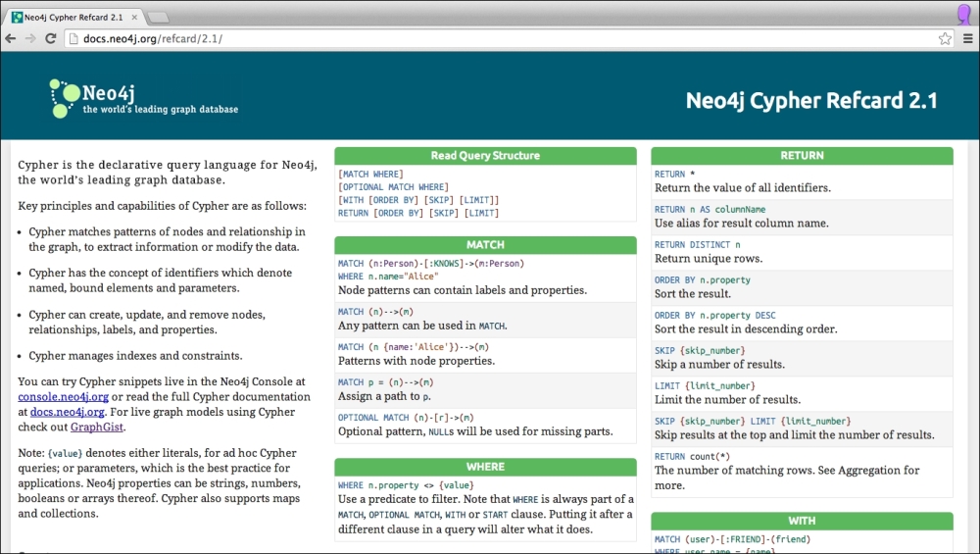Image resolution: width=980 pixels, height=554 pixels.
Task: Click the 'LIMIT {limit_number}' snippet
Action: 705,385
